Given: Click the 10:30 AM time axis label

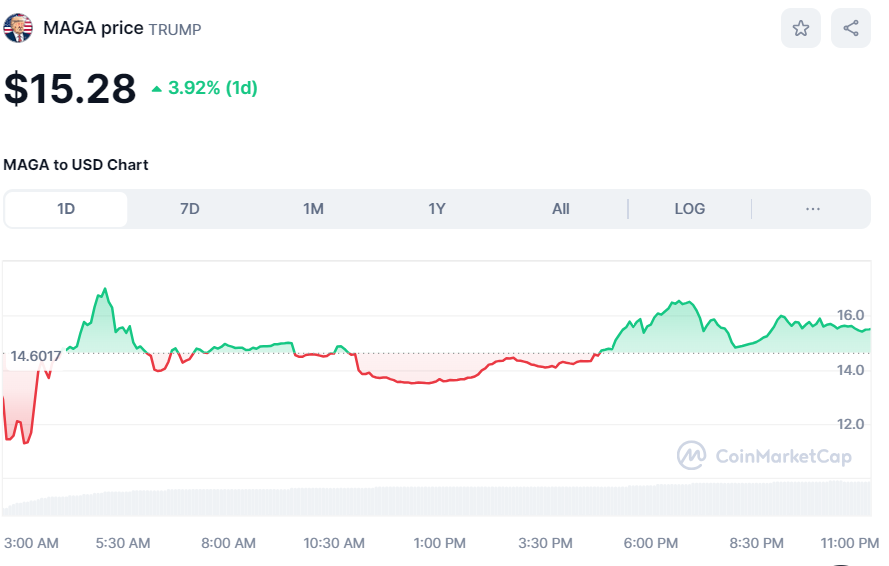Looking at the screenshot, I should click(334, 543).
